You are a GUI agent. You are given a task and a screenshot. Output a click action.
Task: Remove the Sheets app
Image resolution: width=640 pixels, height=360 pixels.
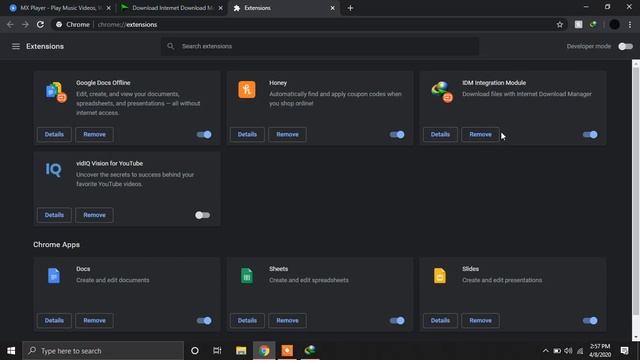click(287, 320)
